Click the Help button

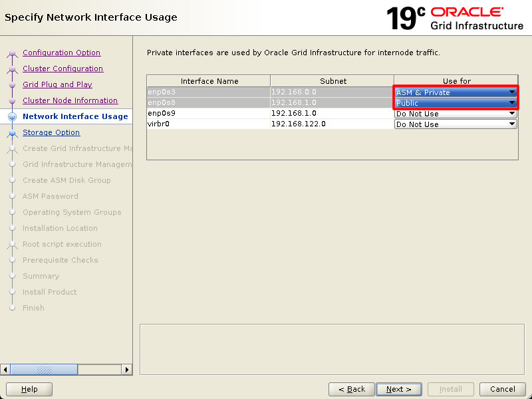29,389
